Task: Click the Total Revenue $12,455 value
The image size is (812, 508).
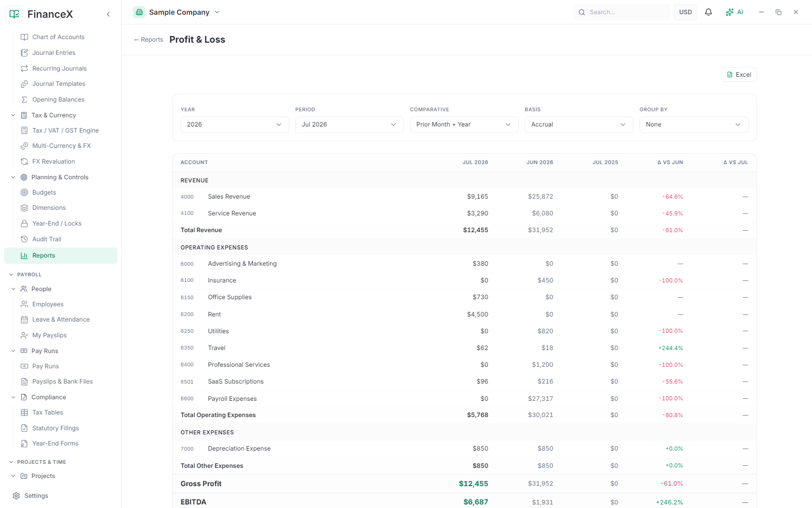Action: pyautogui.click(x=476, y=230)
